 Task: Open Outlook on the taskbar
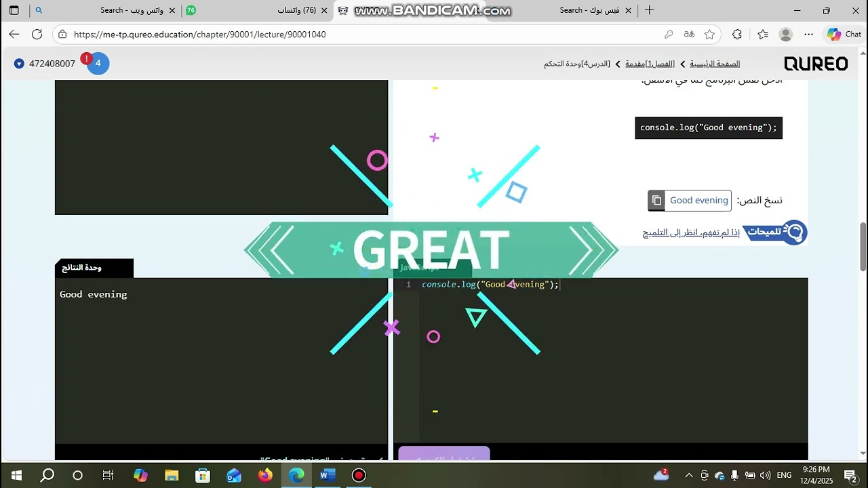[234, 475]
